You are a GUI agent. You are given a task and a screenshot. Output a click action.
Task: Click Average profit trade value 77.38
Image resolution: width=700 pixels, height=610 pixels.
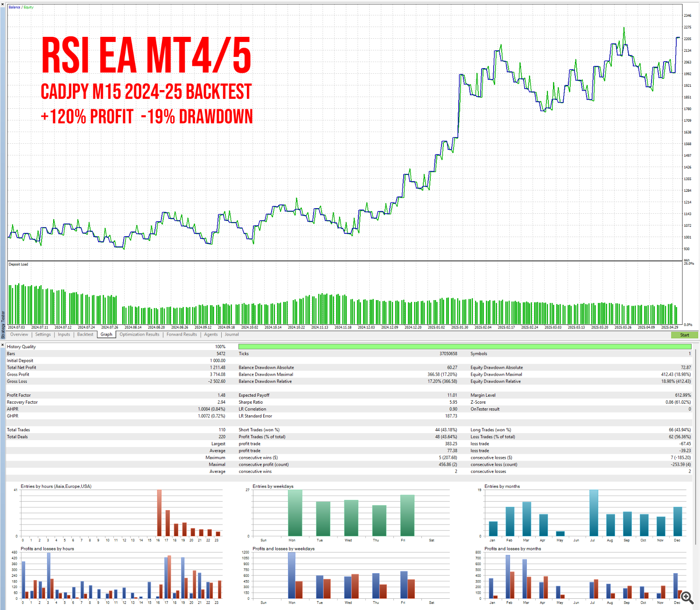click(452, 451)
